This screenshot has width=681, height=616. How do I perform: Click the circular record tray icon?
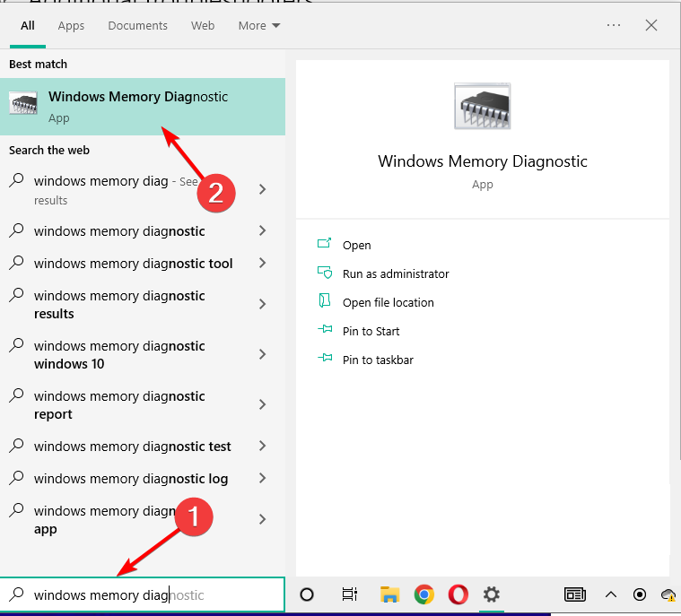pos(640,594)
